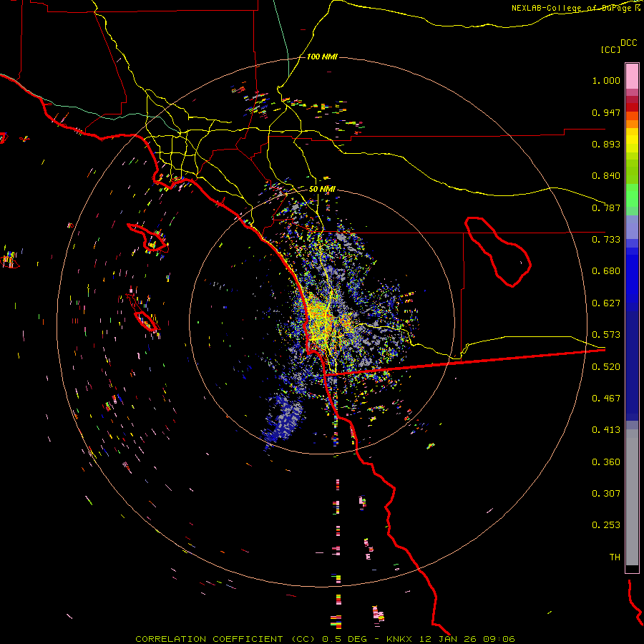Viewport: 644px width, 644px height.
Task: Click the 0.307 color scale value
Action: (606, 494)
